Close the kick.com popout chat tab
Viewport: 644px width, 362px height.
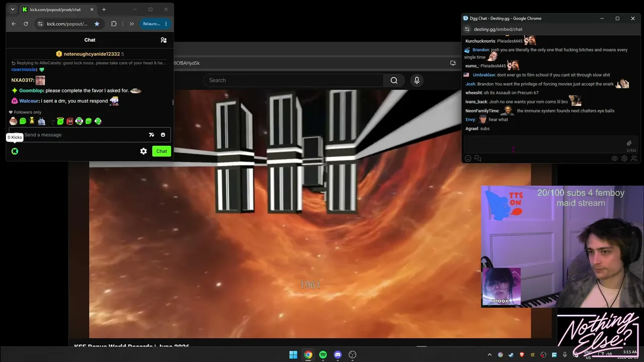click(x=92, y=10)
